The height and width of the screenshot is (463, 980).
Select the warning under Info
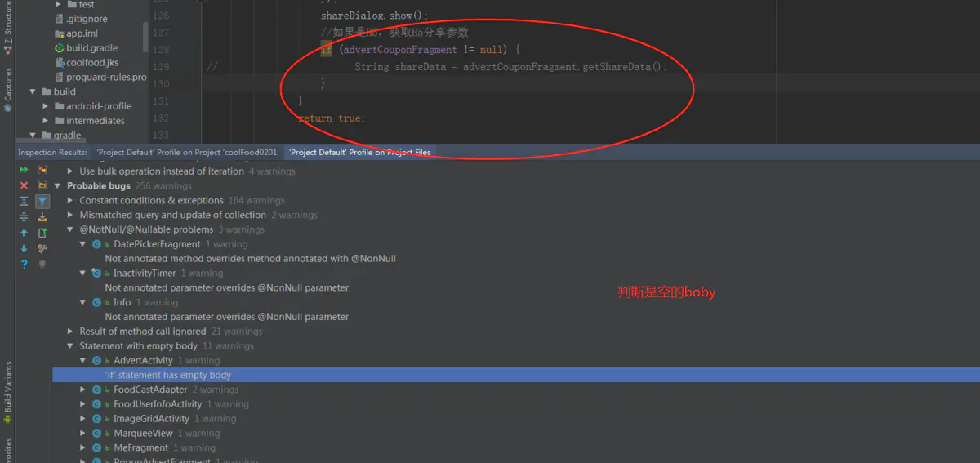(227, 317)
